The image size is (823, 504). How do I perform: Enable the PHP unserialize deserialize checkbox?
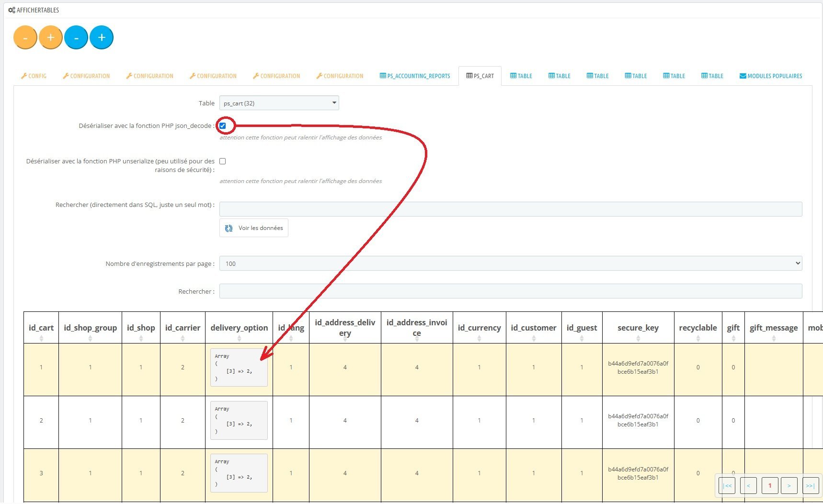coord(223,161)
